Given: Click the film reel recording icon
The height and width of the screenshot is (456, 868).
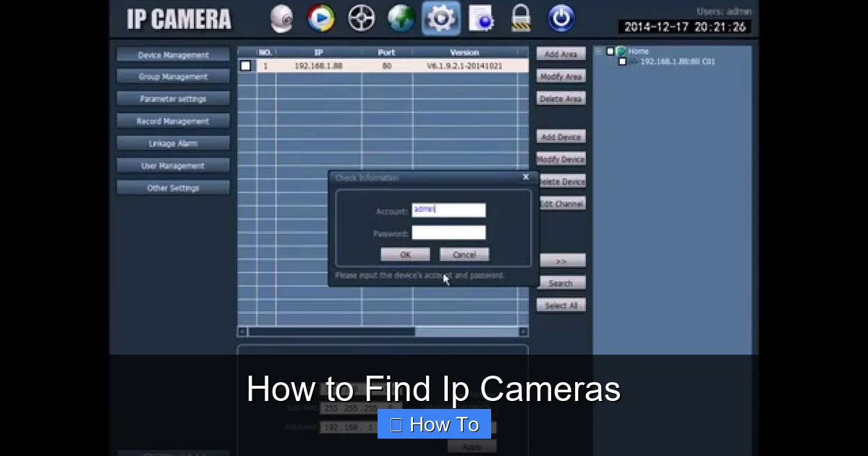Looking at the screenshot, I should (x=361, y=18).
